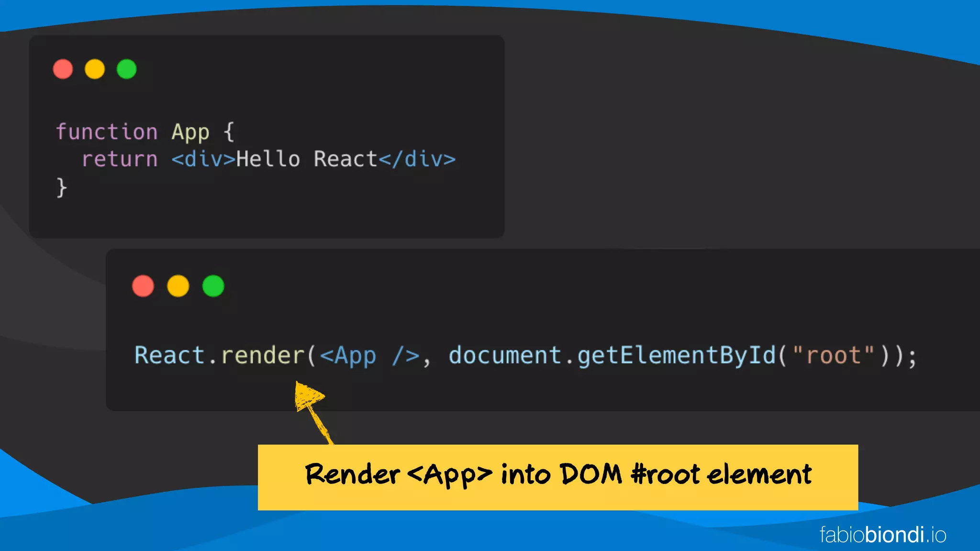980x551 pixels.
Task: Click the yellow annotation box about rendering App
Action: 557,477
